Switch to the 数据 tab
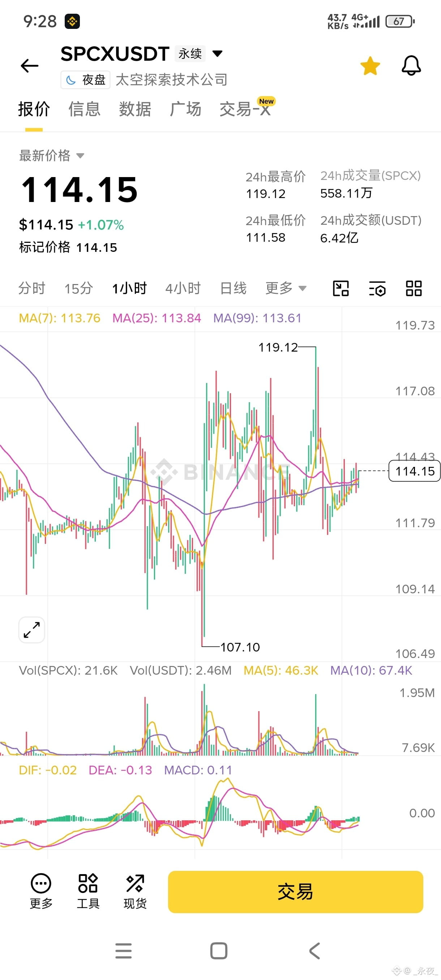Image resolution: width=441 pixels, height=980 pixels. pos(135,109)
